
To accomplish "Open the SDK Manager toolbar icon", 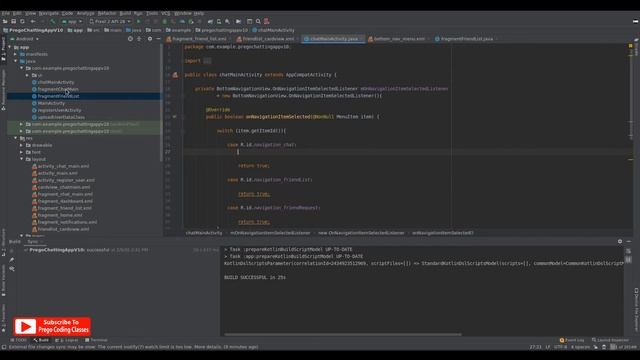I will [x=227, y=21].
